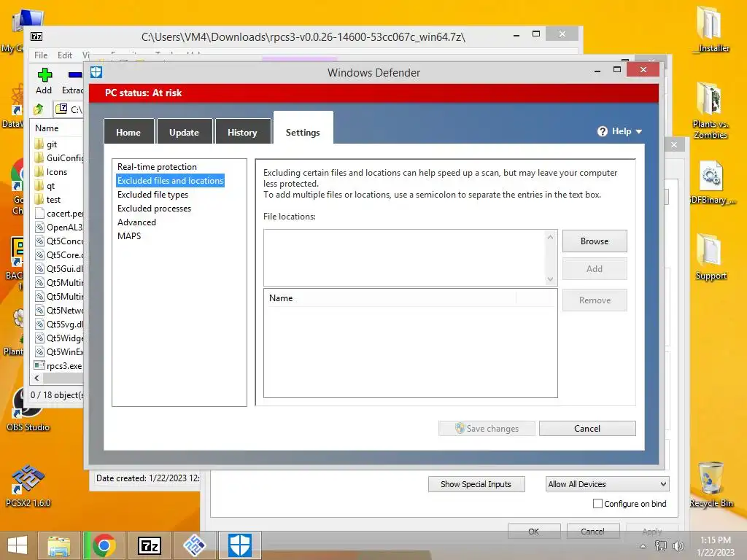747x560 pixels.
Task: Switch to PCSX2 taskbar icon
Action: coord(194,545)
